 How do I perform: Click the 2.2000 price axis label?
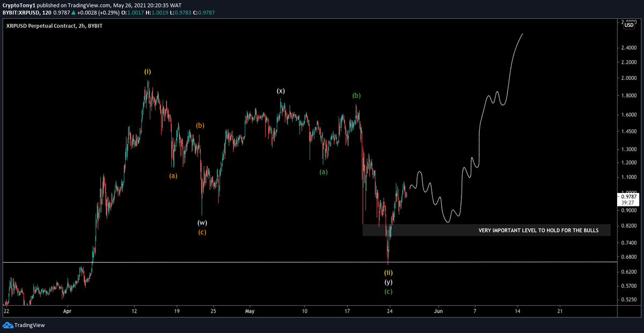coord(630,63)
